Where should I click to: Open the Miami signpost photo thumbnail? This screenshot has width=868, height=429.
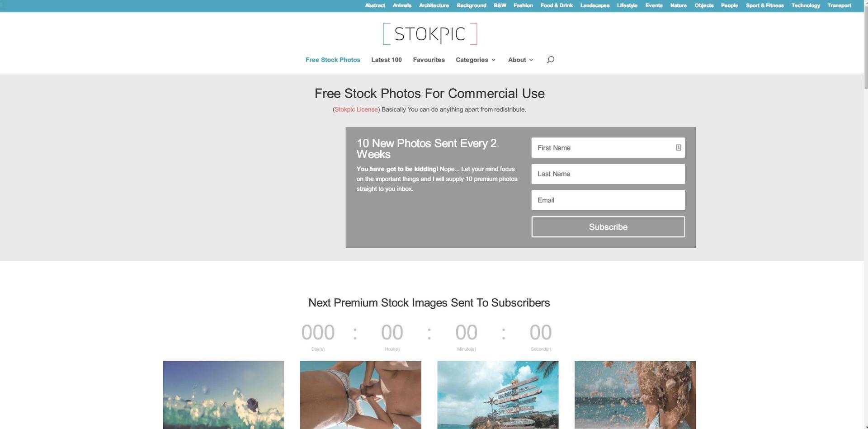(498, 395)
